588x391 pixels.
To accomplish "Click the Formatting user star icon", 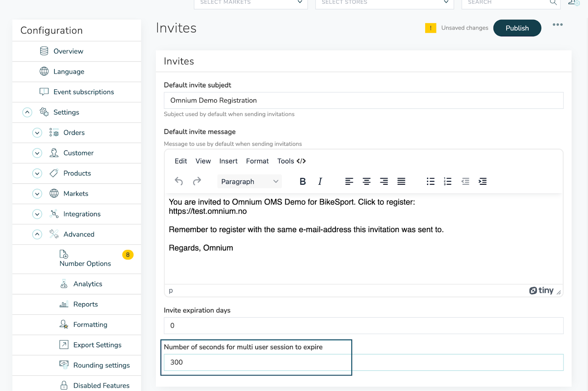I will [64, 324].
